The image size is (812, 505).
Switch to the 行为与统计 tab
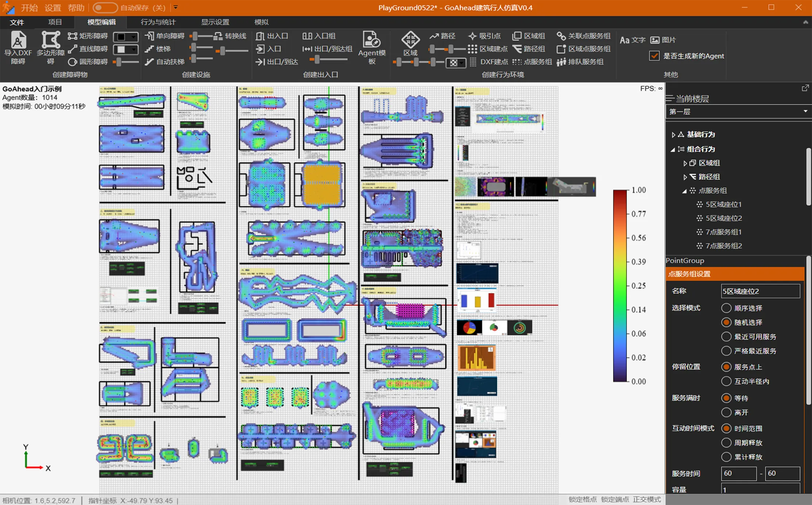pos(158,22)
